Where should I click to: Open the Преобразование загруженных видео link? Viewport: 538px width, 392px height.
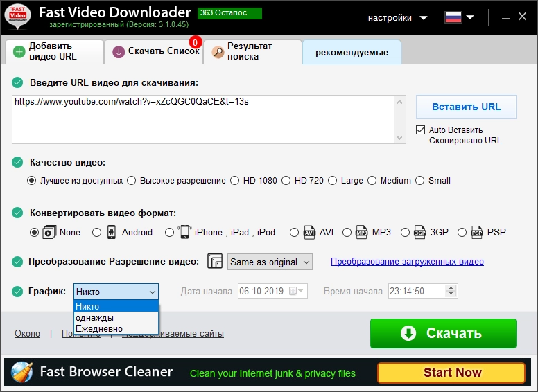click(x=407, y=262)
